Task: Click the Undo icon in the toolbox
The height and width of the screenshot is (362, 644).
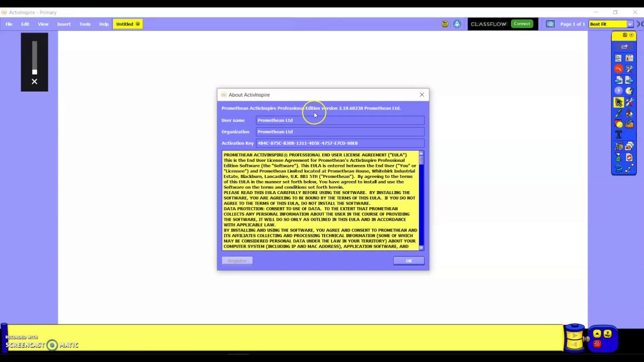Action: click(x=618, y=168)
